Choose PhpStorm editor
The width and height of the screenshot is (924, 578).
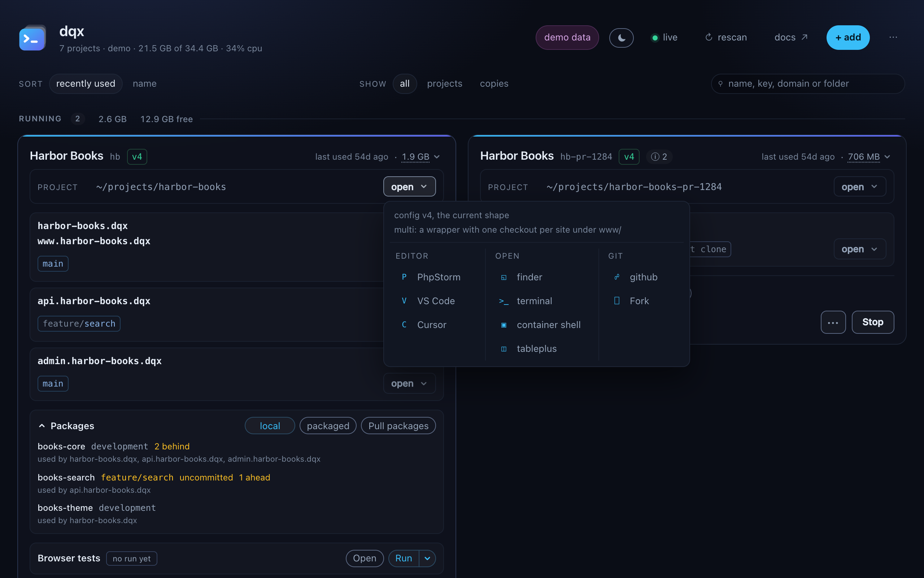tap(439, 277)
